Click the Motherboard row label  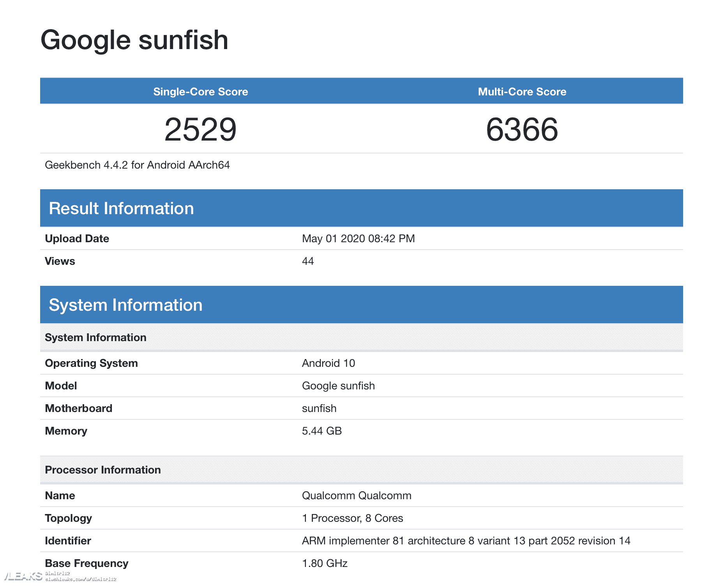coord(78,408)
